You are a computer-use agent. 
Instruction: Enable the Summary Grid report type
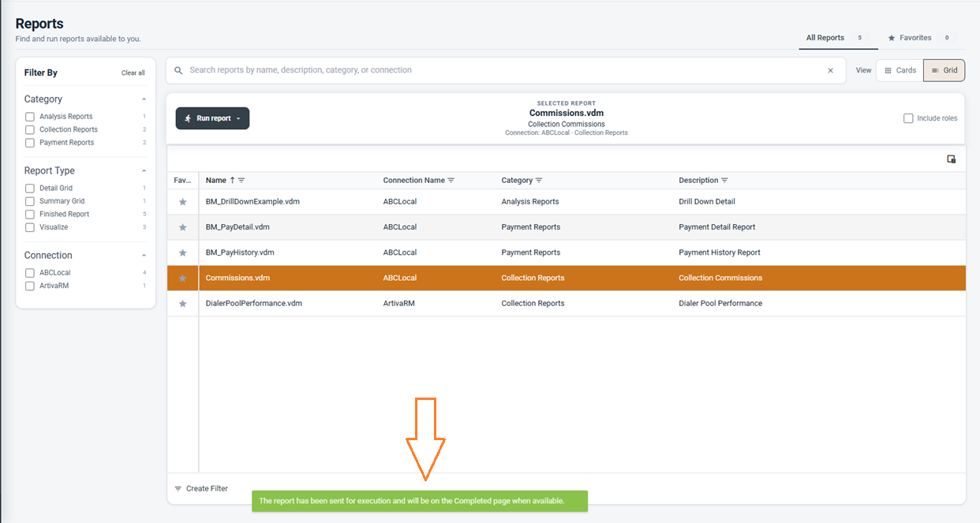[30, 201]
